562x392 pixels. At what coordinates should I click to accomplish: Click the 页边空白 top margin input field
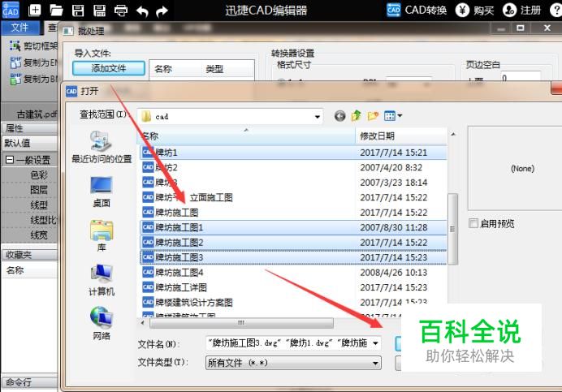pos(520,77)
